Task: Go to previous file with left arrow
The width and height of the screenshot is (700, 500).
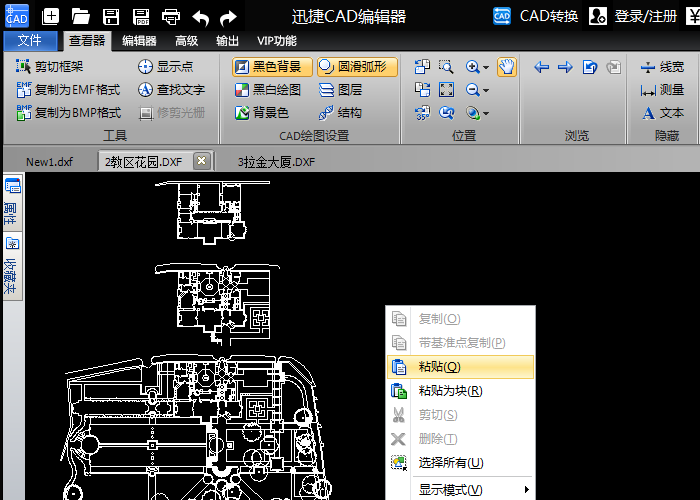Action: tap(542, 67)
